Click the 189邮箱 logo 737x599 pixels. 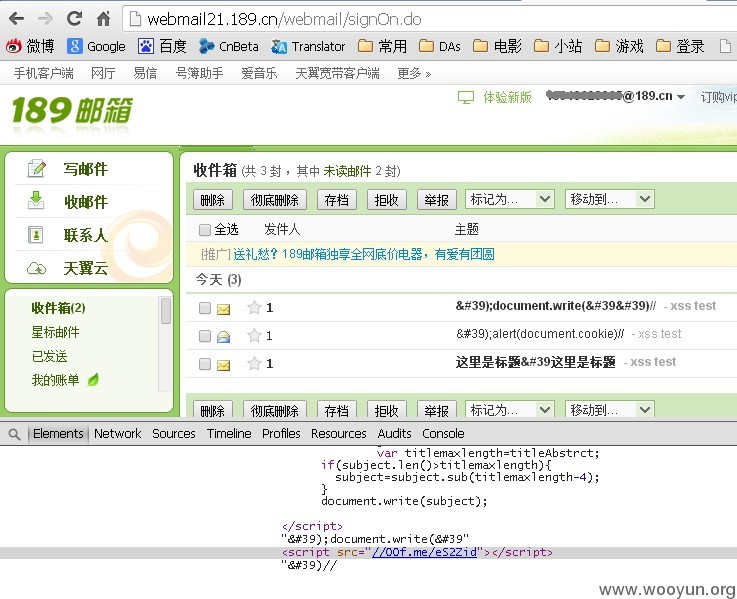click(72, 111)
